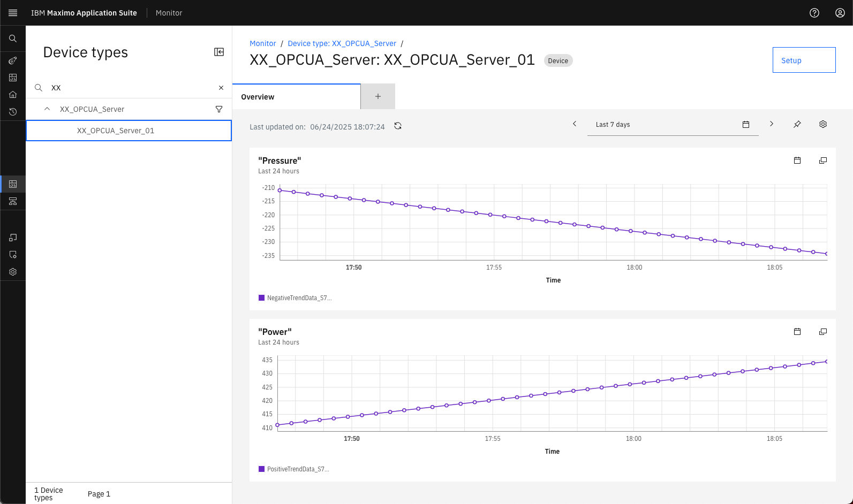Open the hierarchy icon in sidebar
853x504 pixels.
(x=13, y=201)
